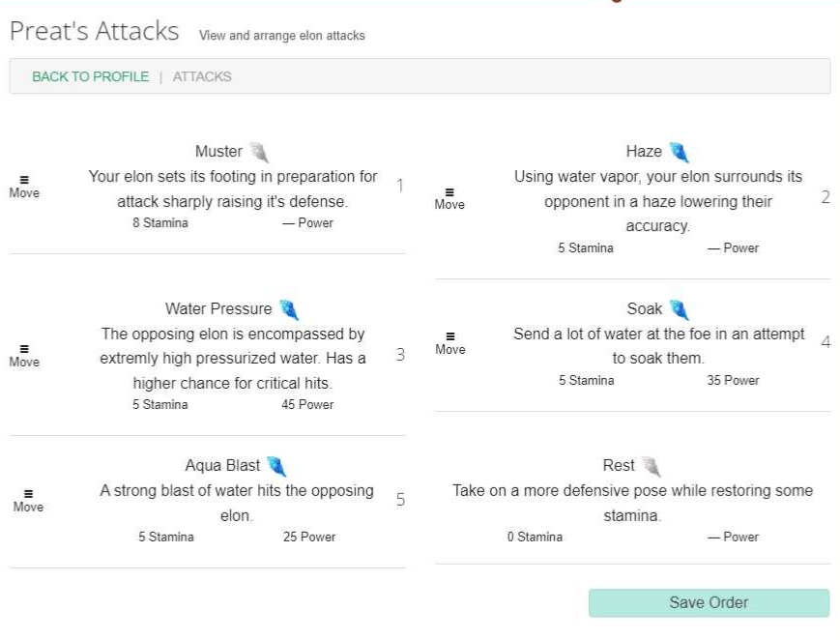Select the Move handle for Aqua Blast
This screenshot has height=640, width=840.
pos(28,501)
